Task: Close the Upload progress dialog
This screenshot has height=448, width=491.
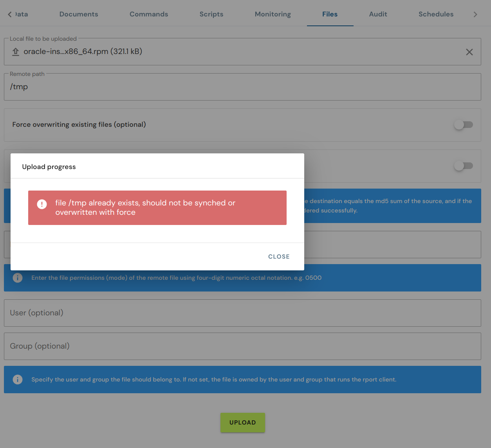Action: (x=279, y=257)
